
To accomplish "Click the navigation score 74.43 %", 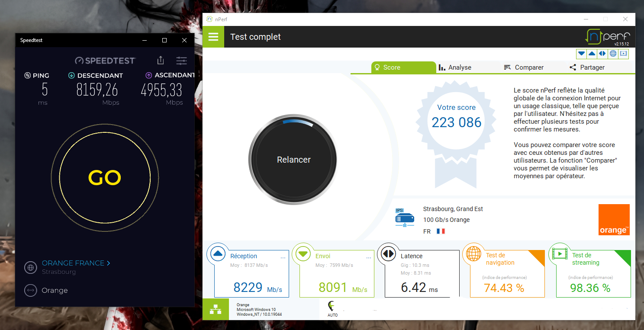I will (504, 288).
